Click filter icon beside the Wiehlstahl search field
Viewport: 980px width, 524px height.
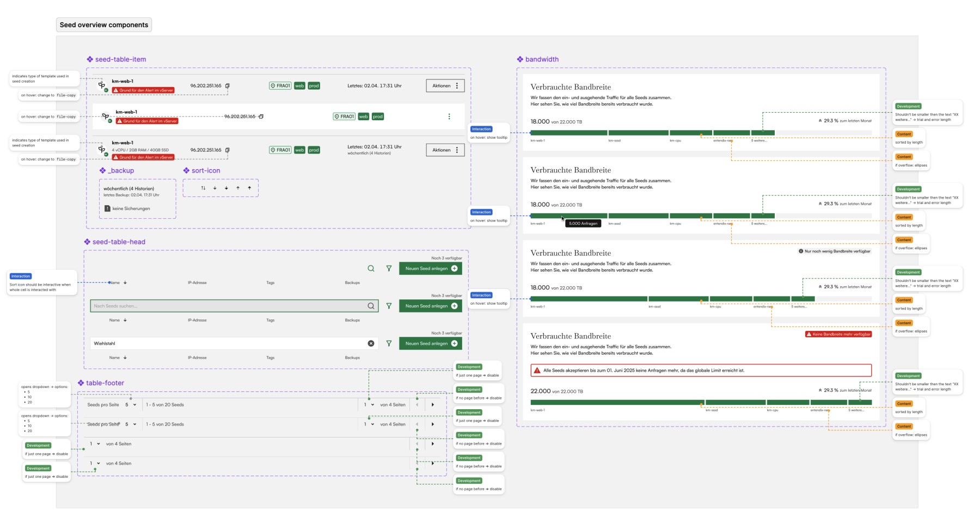click(389, 343)
